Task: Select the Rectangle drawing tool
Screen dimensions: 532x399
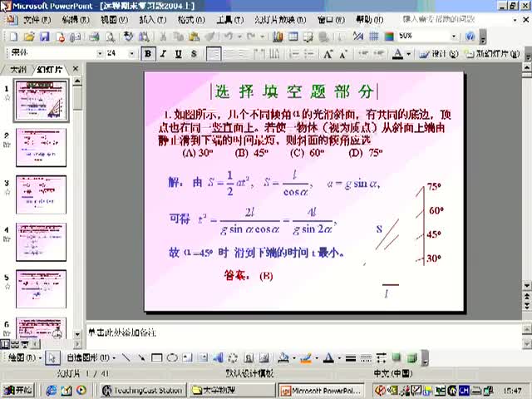Action: pos(156,357)
